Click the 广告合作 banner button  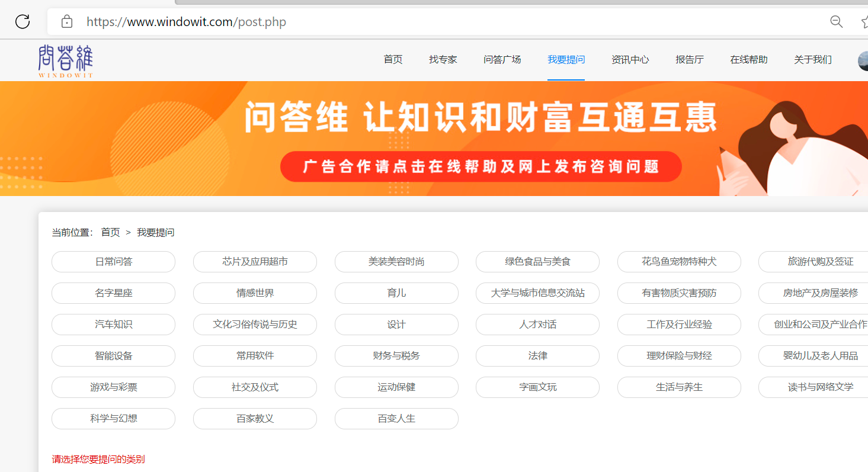(x=481, y=166)
